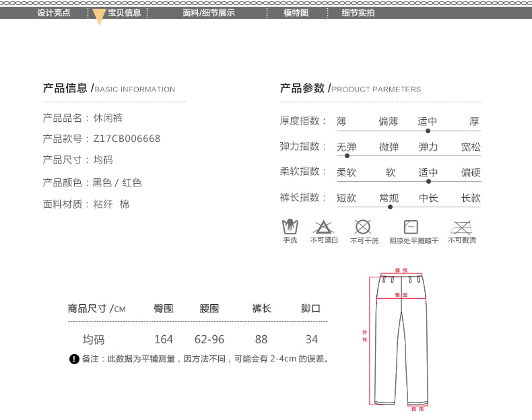Click the material value 粘纤 棉
Screen dimensions: 532x420
[111, 204]
